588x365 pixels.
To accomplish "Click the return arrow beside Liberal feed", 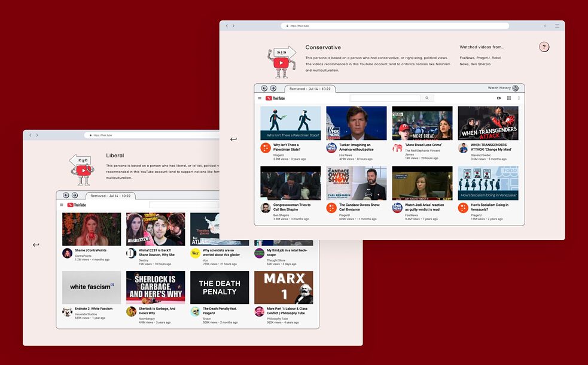I will pos(36,244).
